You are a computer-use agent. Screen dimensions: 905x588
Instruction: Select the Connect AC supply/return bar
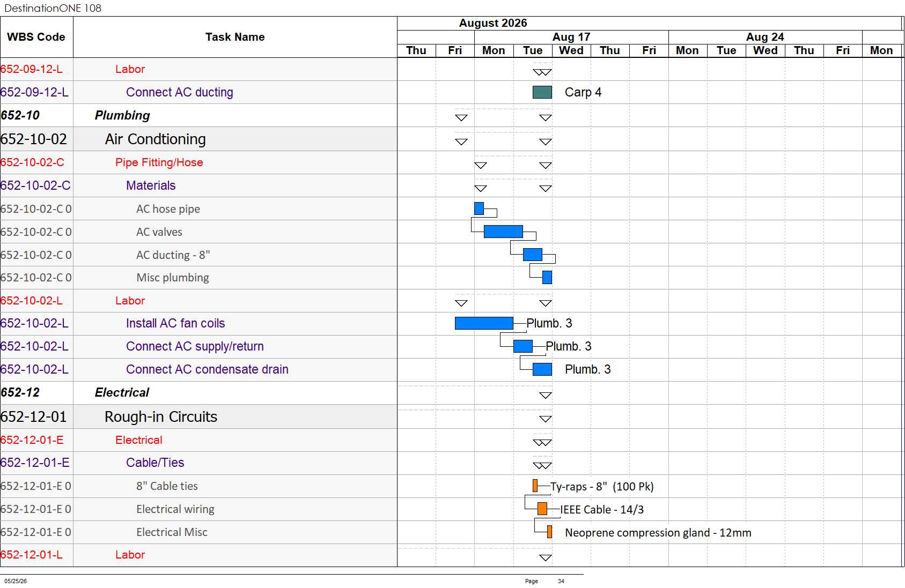[x=523, y=346]
